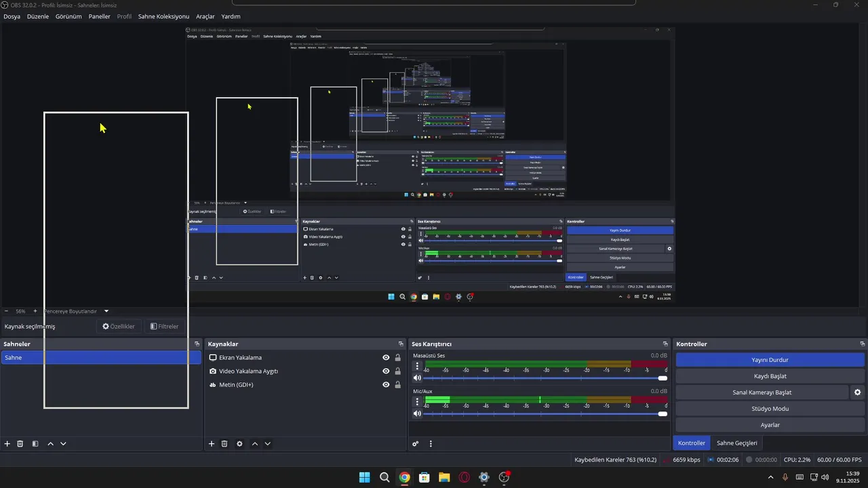Delete selected source in Kaynaklar toolbar

tap(224, 444)
